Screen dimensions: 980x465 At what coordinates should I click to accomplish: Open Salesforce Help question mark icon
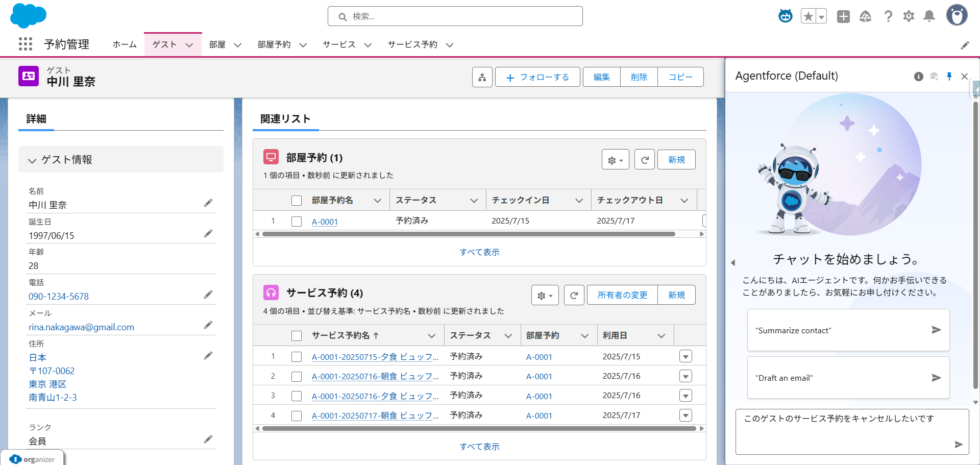click(888, 16)
